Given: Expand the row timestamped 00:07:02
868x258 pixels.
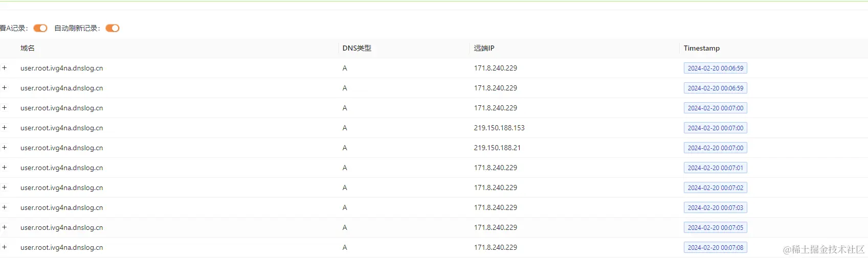Looking at the screenshot, I should (x=4, y=187).
